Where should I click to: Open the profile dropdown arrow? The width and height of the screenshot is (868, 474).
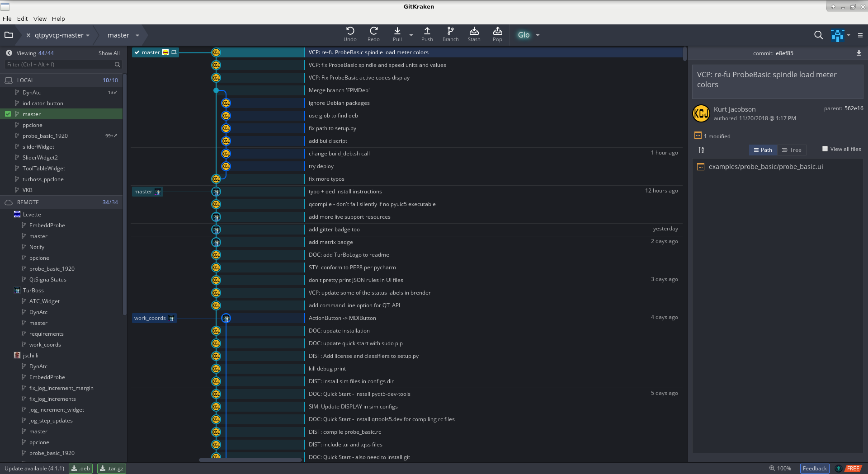[849, 35]
